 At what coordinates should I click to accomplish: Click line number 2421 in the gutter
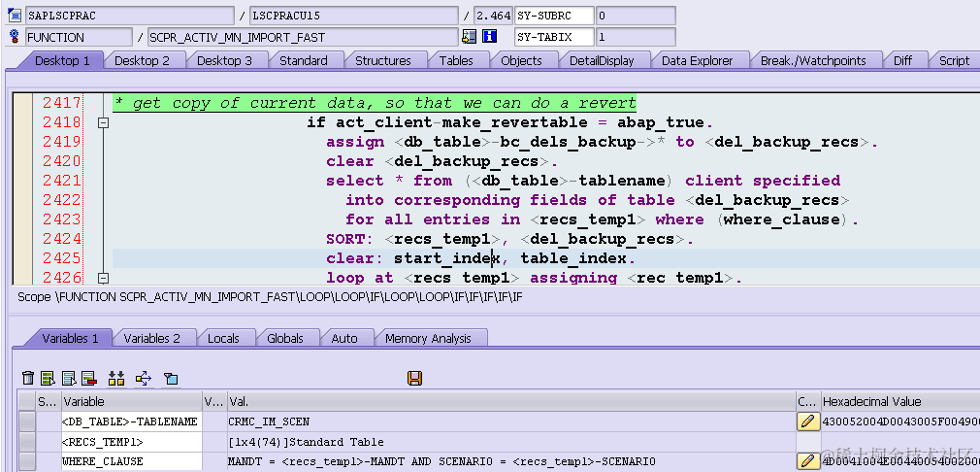tap(62, 181)
